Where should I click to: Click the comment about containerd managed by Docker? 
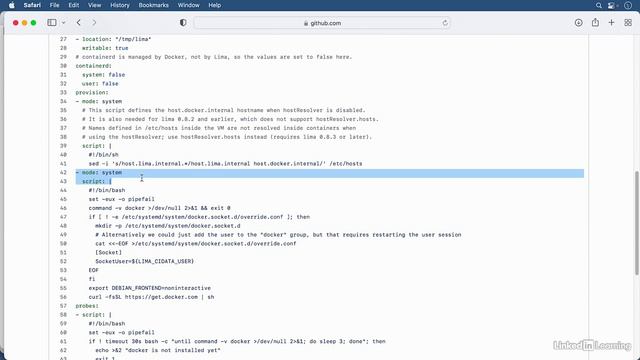point(213,57)
